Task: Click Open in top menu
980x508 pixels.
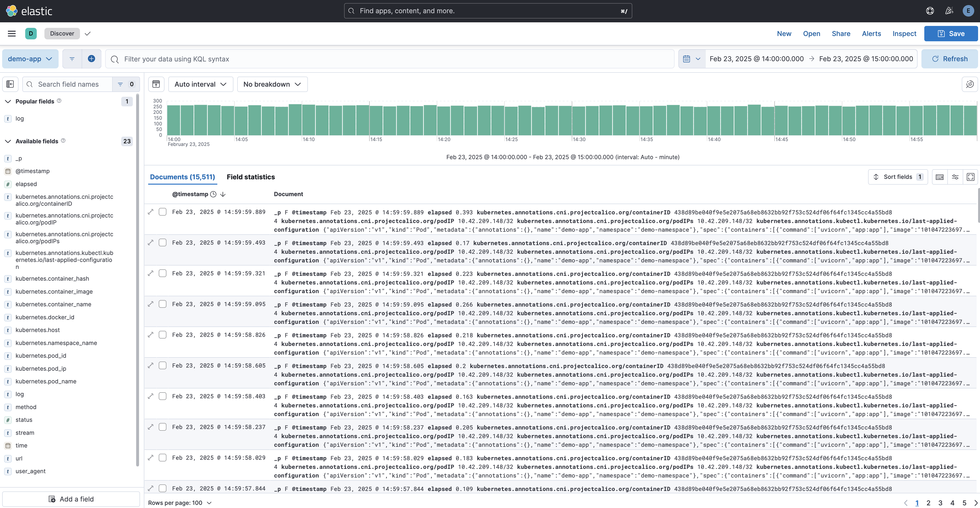Action: point(811,33)
